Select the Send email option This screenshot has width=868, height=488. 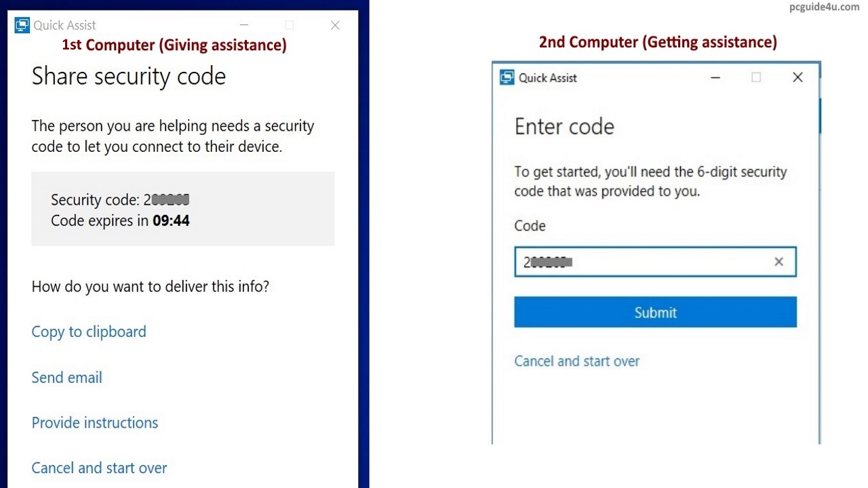coord(66,378)
